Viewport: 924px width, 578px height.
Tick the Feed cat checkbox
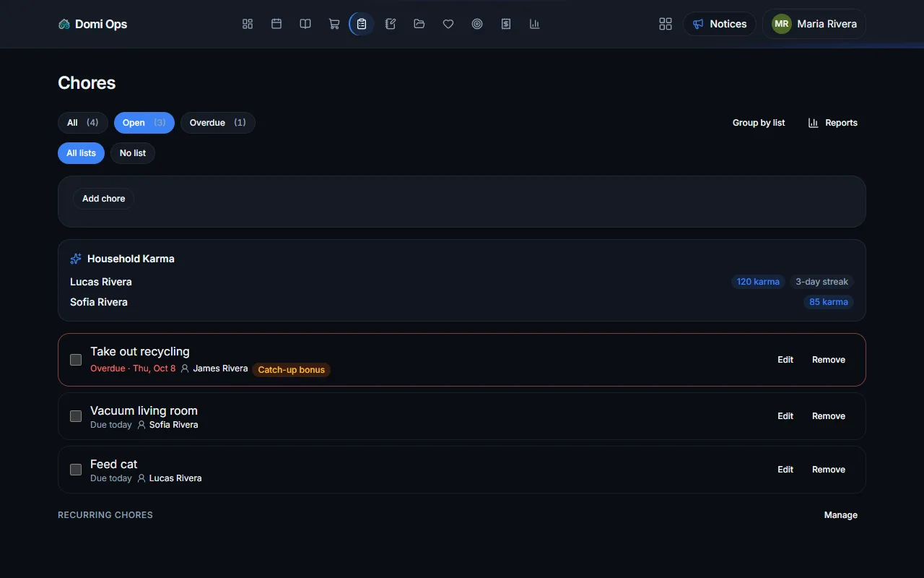pyautogui.click(x=76, y=470)
